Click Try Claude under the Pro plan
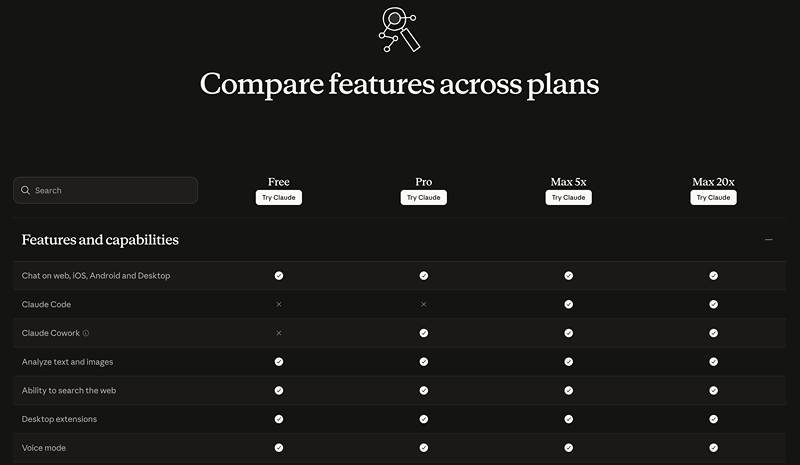The width and height of the screenshot is (800, 465). pyautogui.click(x=423, y=198)
